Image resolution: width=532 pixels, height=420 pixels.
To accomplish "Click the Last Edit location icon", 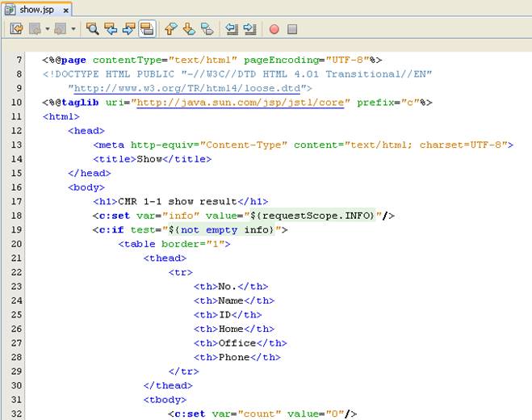I will [x=16, y=29].
